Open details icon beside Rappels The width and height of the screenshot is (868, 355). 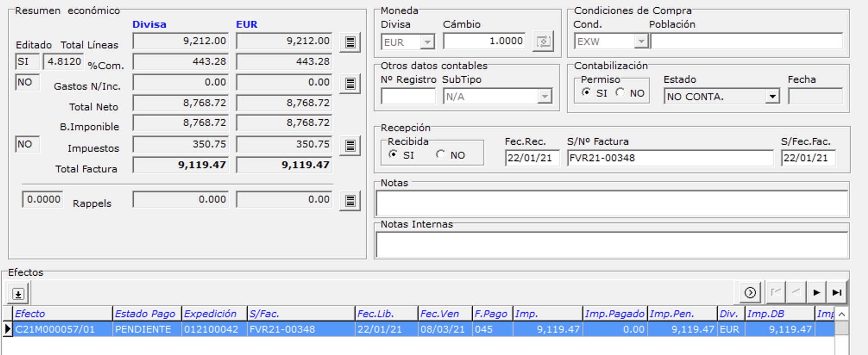[350, 201]
